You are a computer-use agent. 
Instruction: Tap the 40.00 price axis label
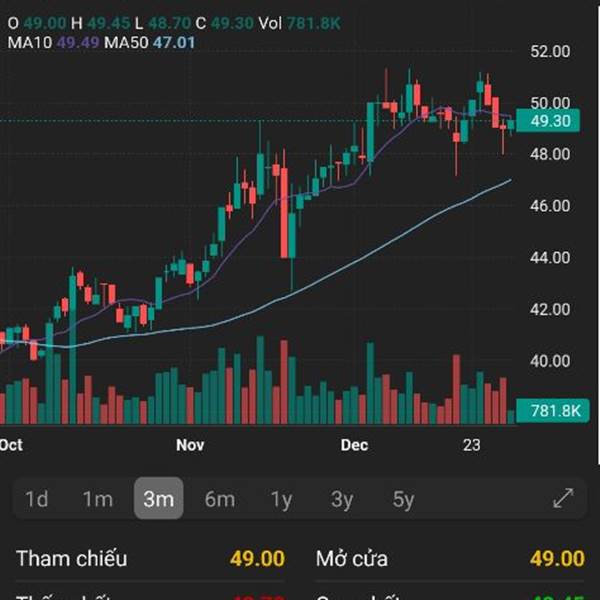click(550, 361)
